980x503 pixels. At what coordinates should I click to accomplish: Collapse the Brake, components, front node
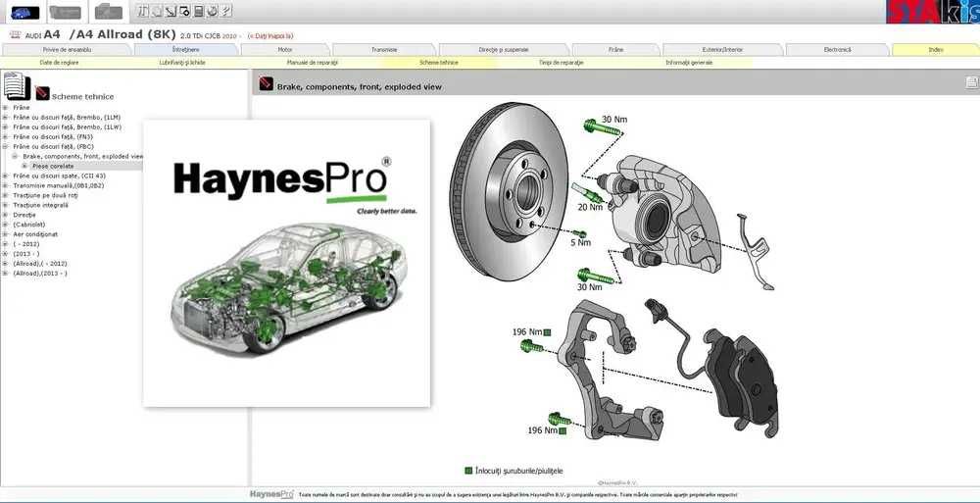coord(15,156)
